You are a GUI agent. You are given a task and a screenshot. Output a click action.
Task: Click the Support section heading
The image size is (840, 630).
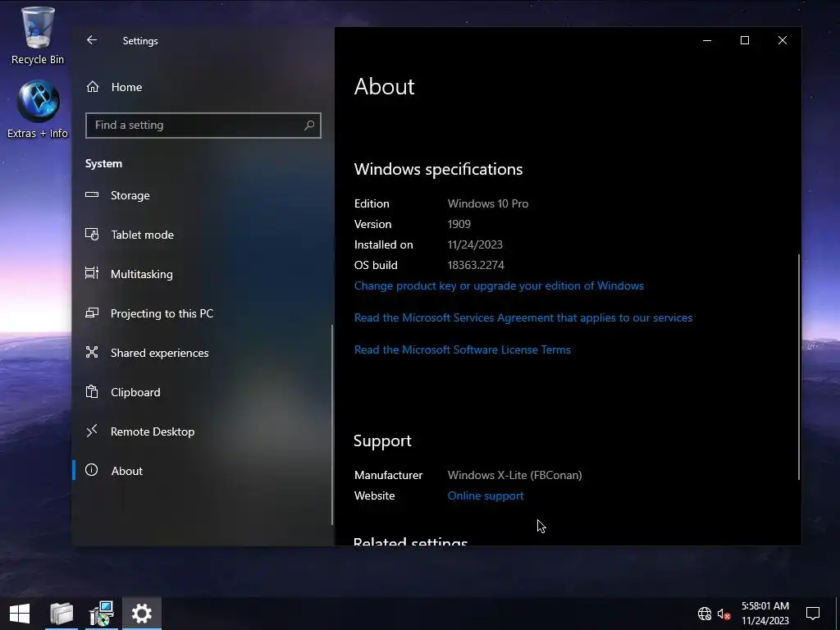pyautogui.click(x=382, y=441)
